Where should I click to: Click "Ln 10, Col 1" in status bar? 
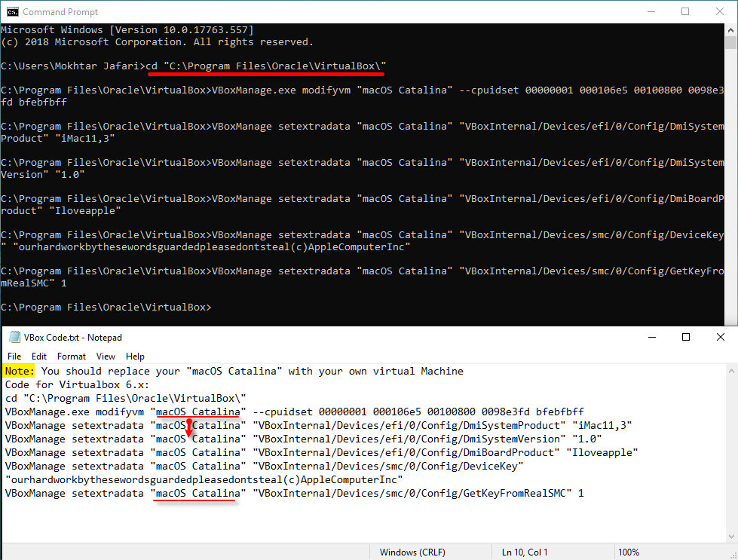pos(525,552)
